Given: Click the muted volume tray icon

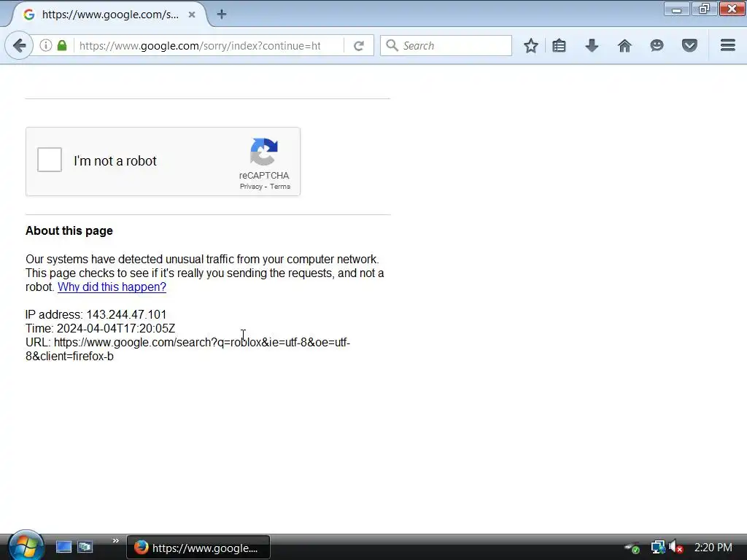Looking at the screenshot, I should pyautogui.click(x=676, y=548).
